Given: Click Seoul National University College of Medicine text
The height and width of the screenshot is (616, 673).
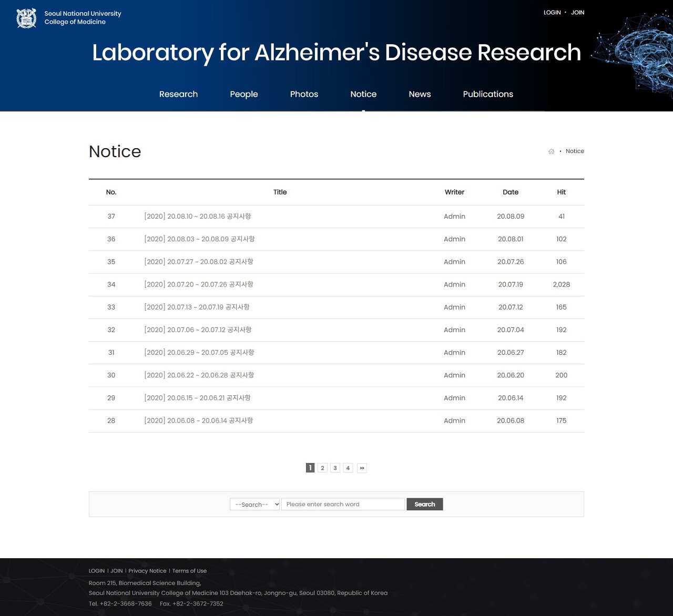Looking at the screenshot, I should [x=83, y=18].
